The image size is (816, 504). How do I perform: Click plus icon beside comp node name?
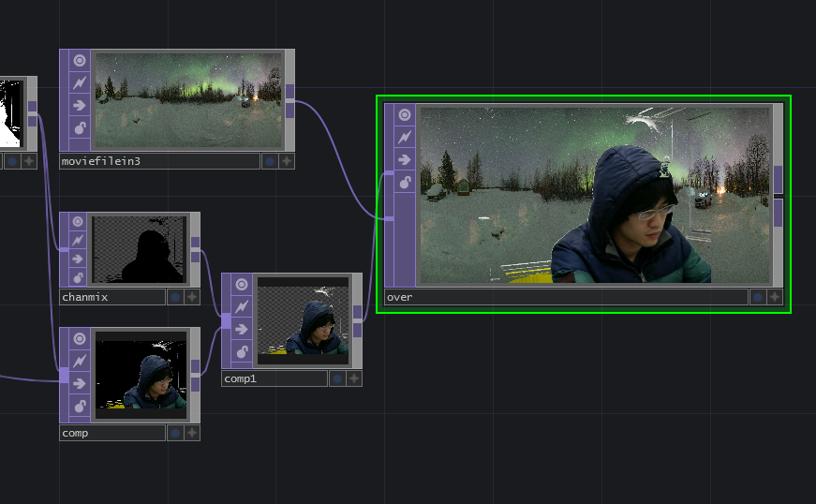pos(192,433)
